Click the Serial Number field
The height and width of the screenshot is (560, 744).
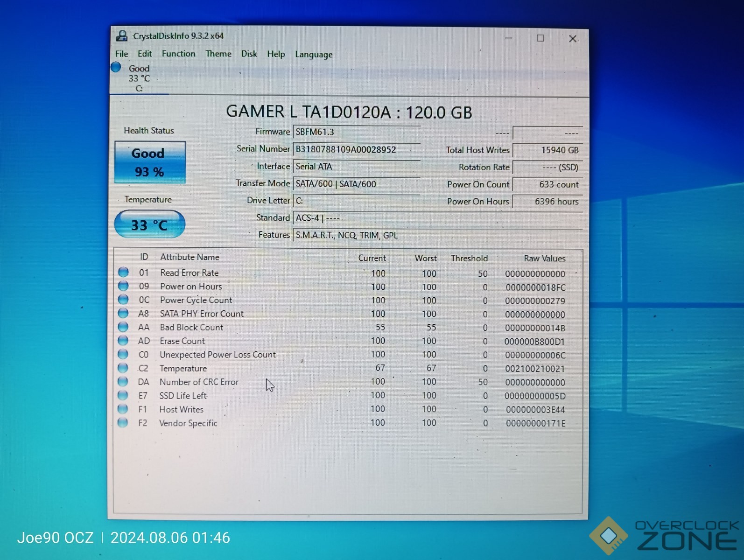[357, 149]
